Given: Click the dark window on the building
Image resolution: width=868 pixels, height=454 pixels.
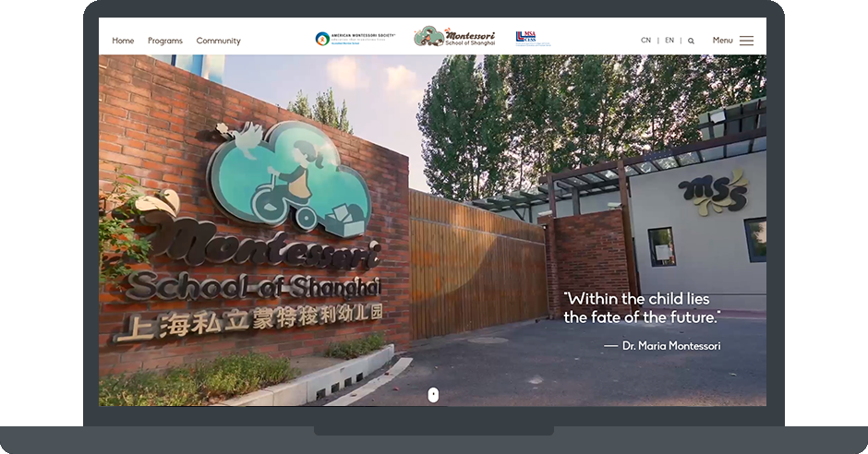Looking at the screenshot, I should pyautogui.click(x=661, y=246).
